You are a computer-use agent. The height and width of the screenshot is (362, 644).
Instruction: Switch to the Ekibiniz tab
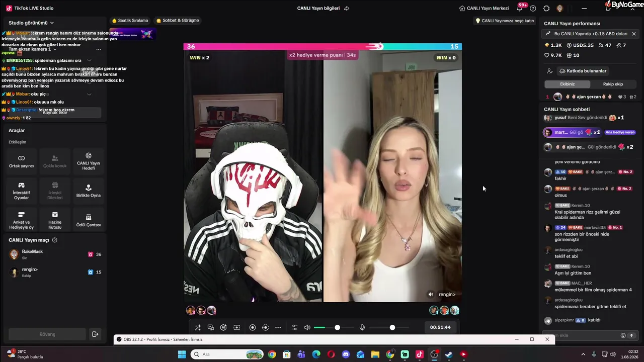click(567, 84)
